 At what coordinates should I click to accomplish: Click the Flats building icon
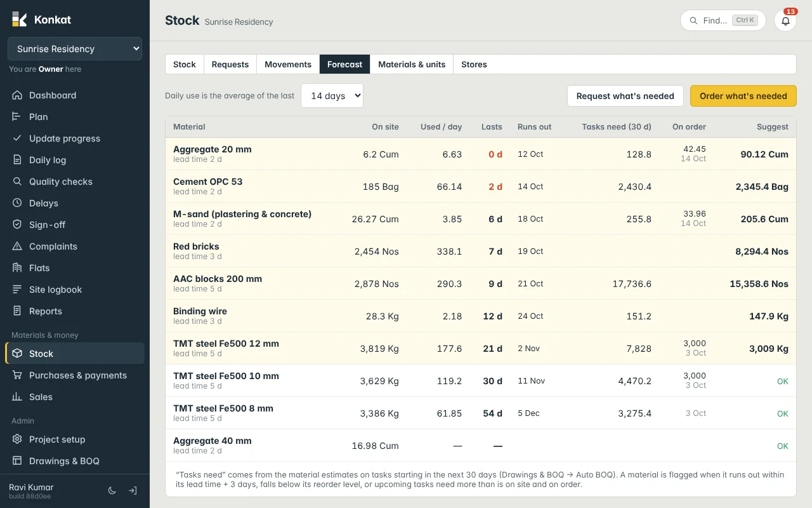[17, 268]
